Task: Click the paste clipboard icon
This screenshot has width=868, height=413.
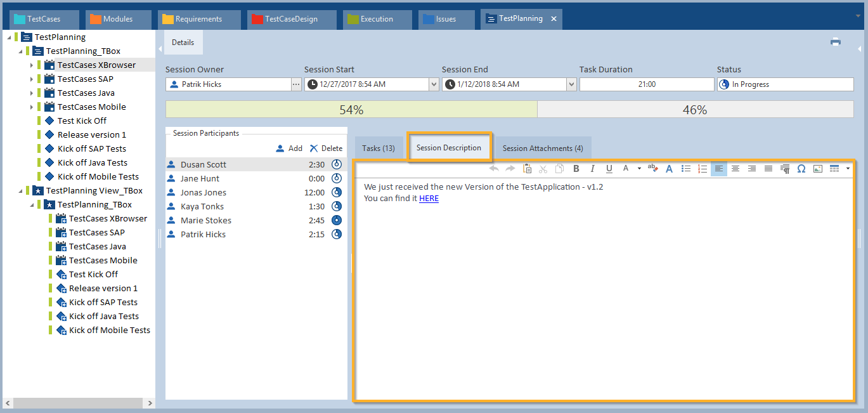Action: (527, 169)
